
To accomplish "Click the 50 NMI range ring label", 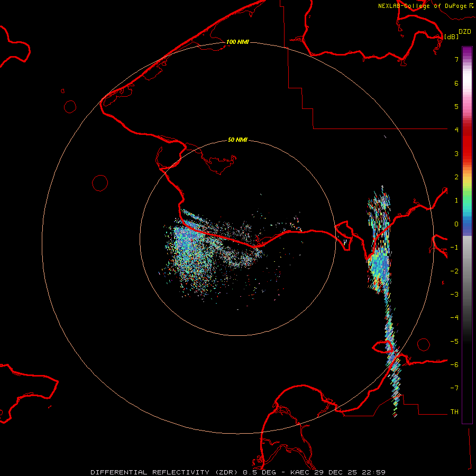I will [237, 140].
